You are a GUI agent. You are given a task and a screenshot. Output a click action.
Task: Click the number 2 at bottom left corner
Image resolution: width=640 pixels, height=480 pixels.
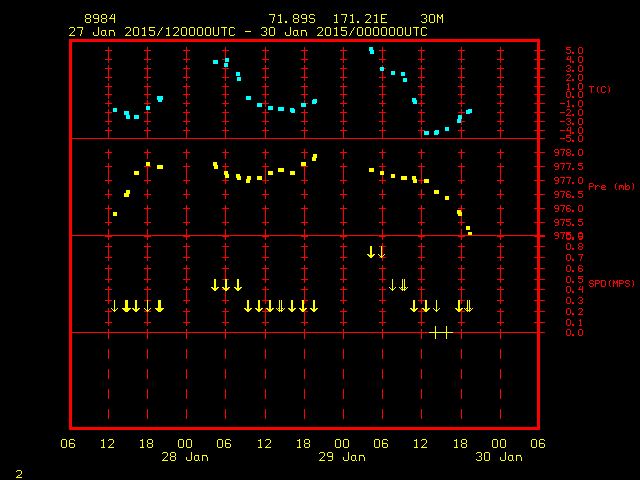[19, 474]
